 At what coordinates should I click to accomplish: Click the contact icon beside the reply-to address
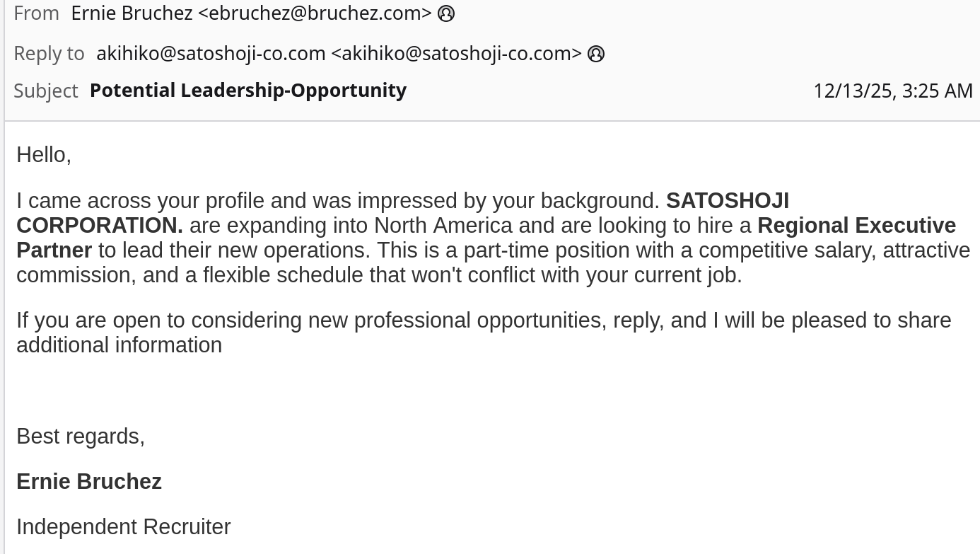click(596, 54)
